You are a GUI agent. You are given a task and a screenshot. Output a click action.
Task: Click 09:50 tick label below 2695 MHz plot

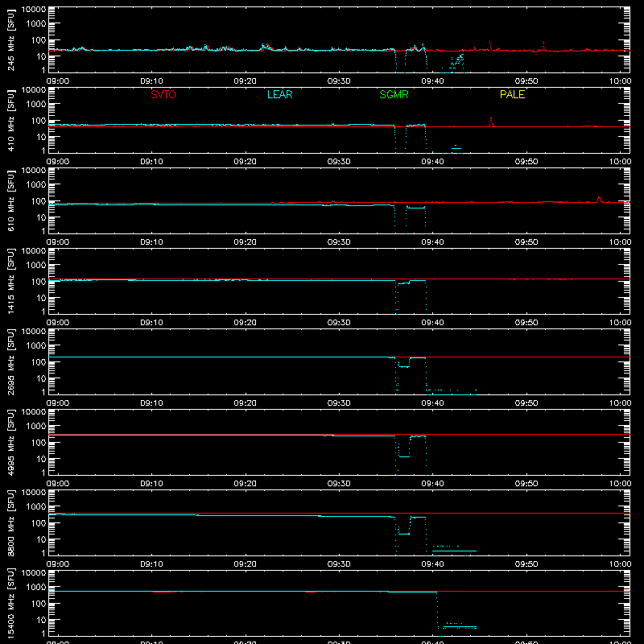(526, 403)
